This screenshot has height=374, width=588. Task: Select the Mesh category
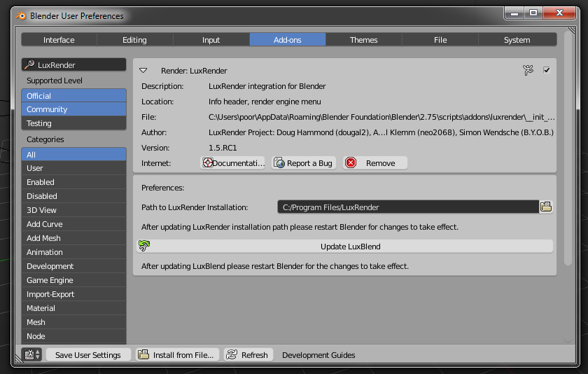point(74,322)
